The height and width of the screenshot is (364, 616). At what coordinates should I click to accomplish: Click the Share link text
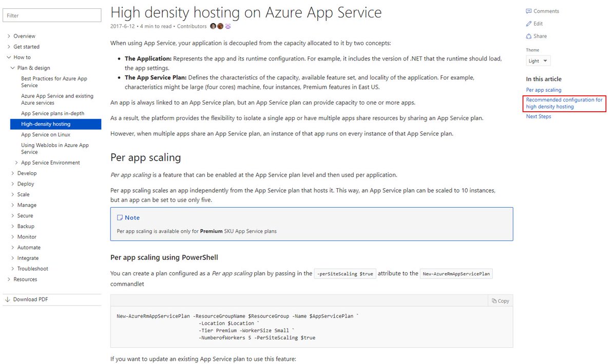(x=540, y=36)
